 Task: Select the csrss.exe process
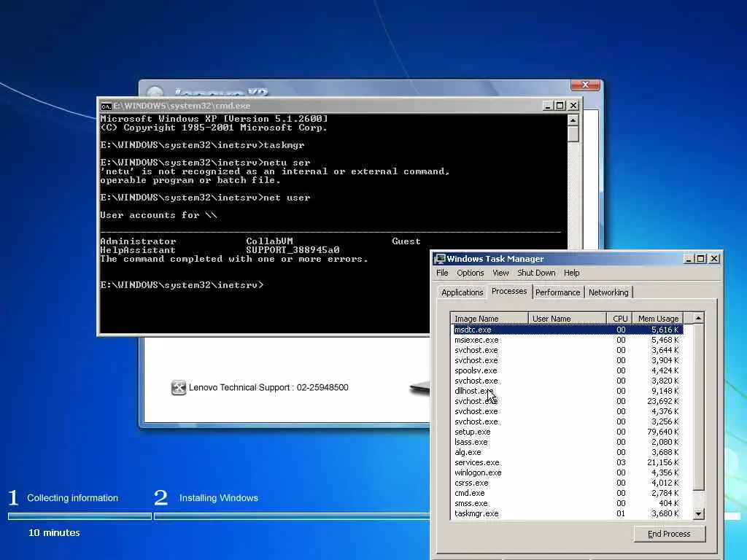(x=471, y=483)
